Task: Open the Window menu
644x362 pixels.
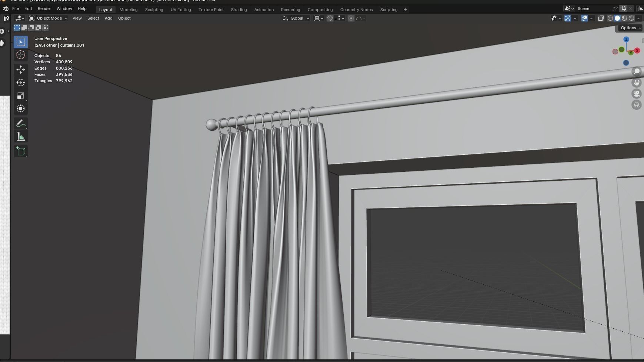Action: pos(64,9)
